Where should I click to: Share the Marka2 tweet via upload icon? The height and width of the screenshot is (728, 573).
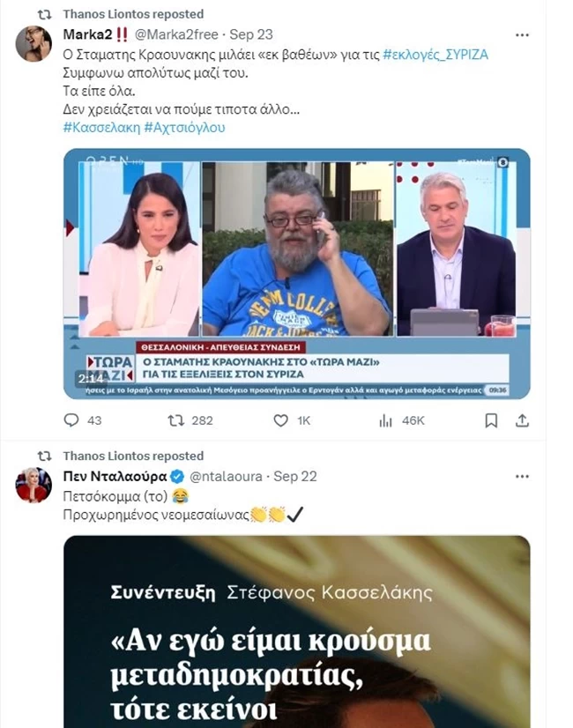click(x=523, y=420)
